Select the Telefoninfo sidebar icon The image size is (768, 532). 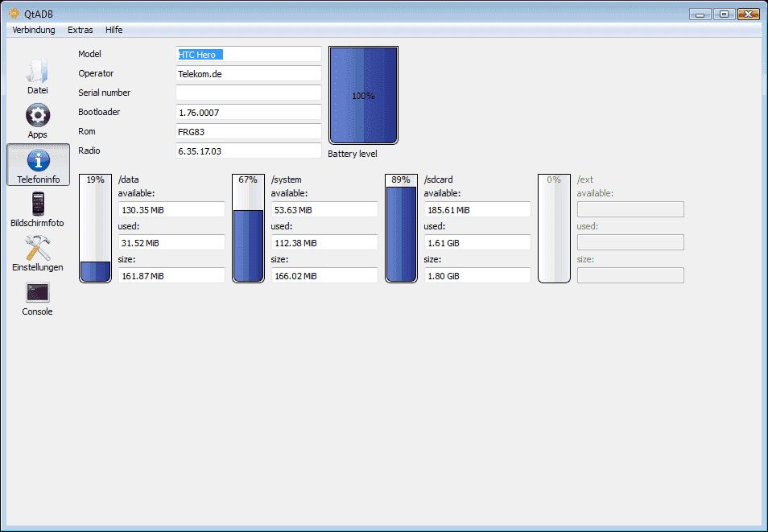tap(38, 165)
